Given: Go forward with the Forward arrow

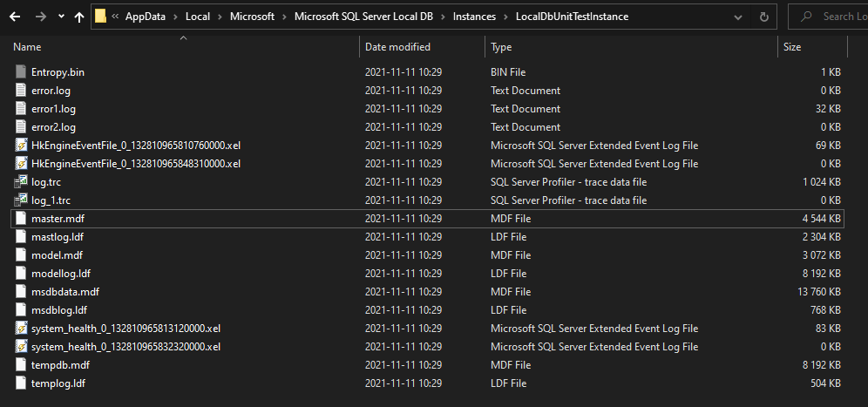Looking at the screenshot, I should (40, 17).
